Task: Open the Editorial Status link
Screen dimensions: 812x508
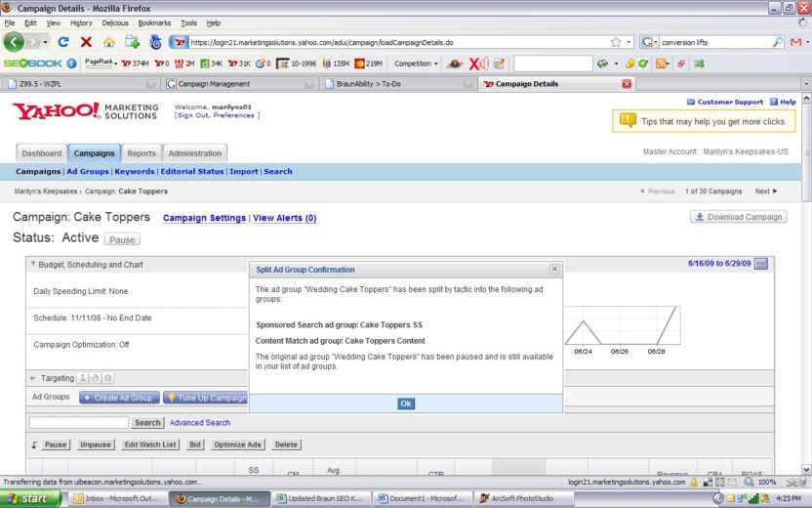Action: click(x=192, y=171)
